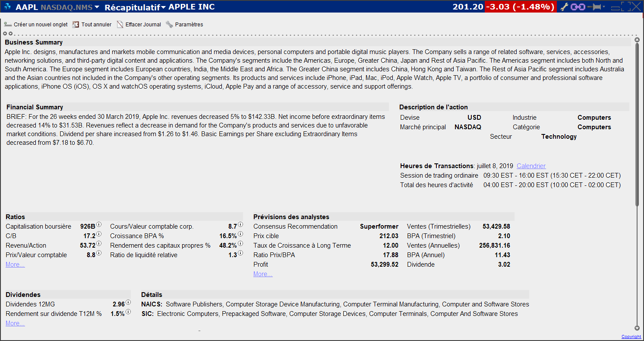Click the SIC label in Détails
This screenshot has width=644, height=341.
tap(148, 314)
